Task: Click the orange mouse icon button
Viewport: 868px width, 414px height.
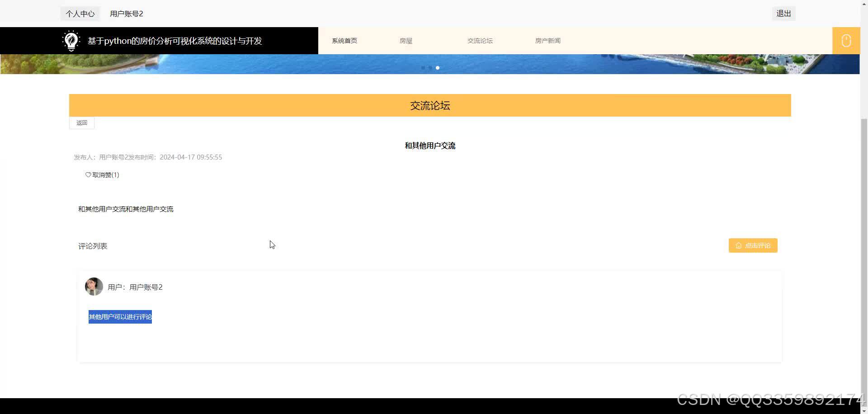Action: point(846,41)
